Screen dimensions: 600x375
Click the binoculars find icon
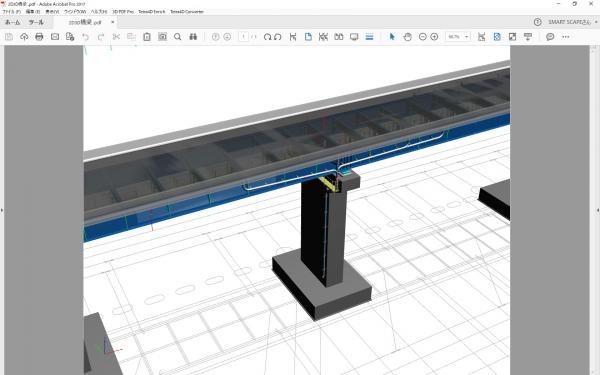click(x=193, y=37)
